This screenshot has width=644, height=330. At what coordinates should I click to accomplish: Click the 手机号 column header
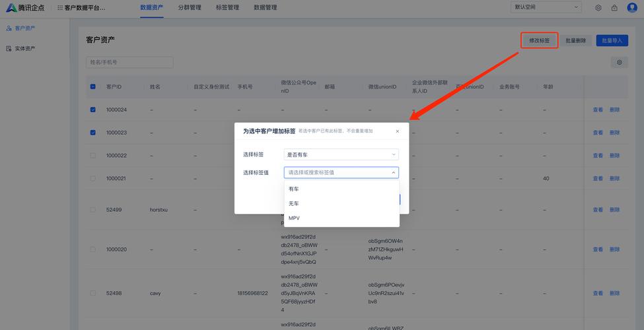(245, 86)
